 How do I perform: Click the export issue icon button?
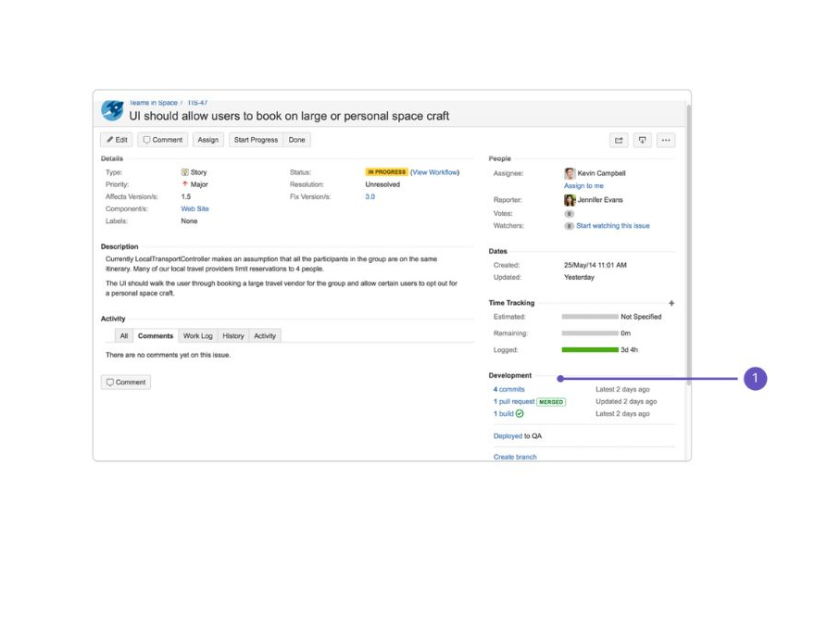(642, 141)
